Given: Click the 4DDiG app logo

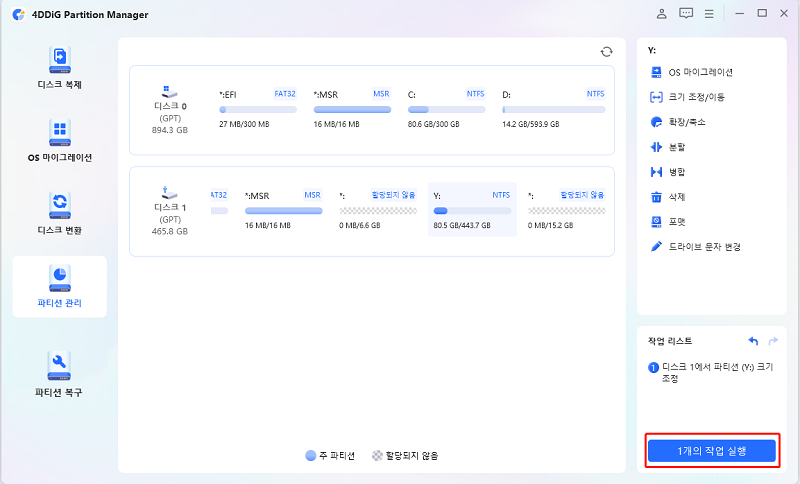Looking at the screenshot, I should click(18, 14).
